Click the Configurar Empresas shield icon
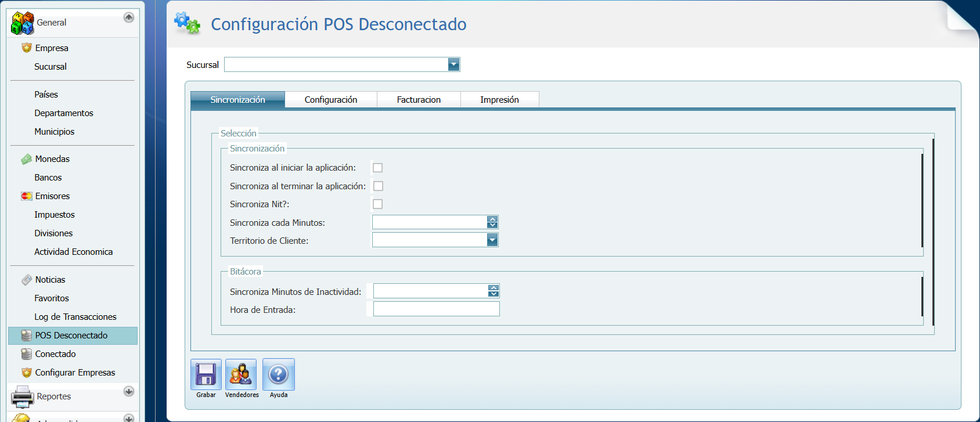Screen dimensions: 980x422 pyautogui.click(x=27, y=373)
